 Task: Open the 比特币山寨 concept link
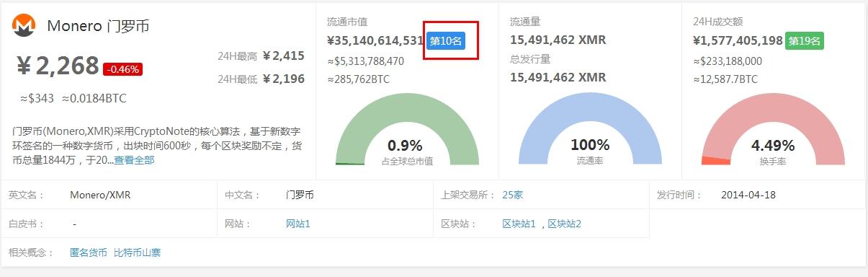(x=138, y=252)
